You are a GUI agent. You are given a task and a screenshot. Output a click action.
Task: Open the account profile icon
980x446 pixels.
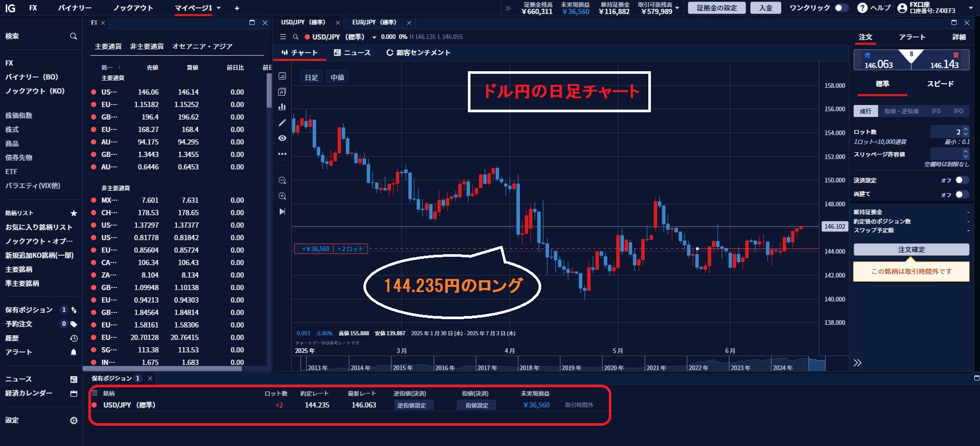click(902, 8)
